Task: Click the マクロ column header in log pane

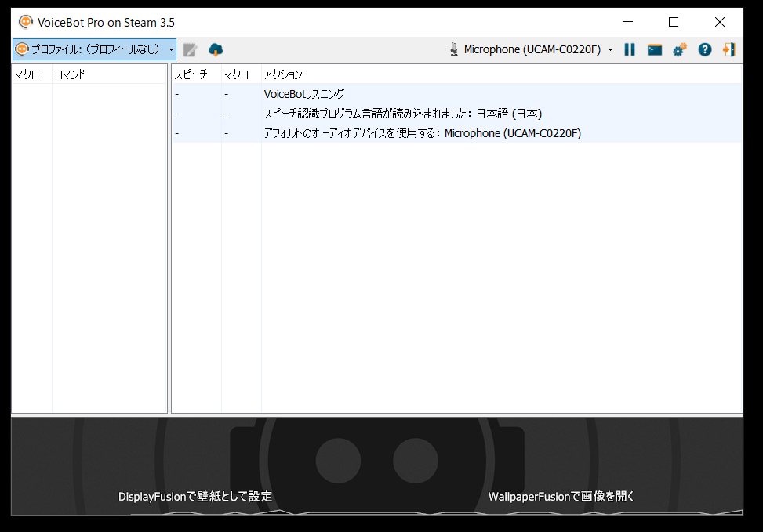Action: click(242, 74)
